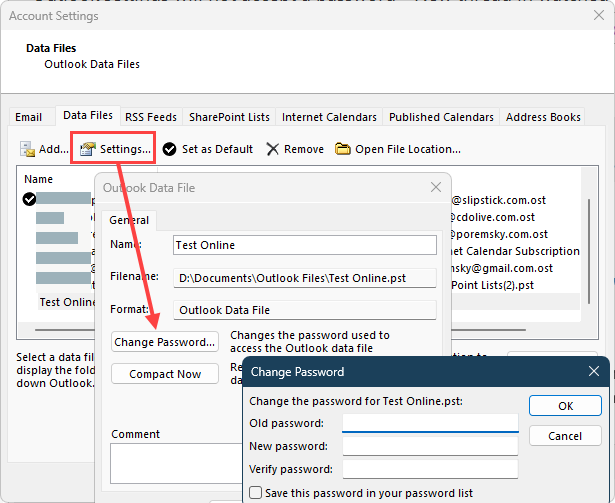Click the Set as Default checkmark icon
This screenshot has width=615, height=503.
170,149
